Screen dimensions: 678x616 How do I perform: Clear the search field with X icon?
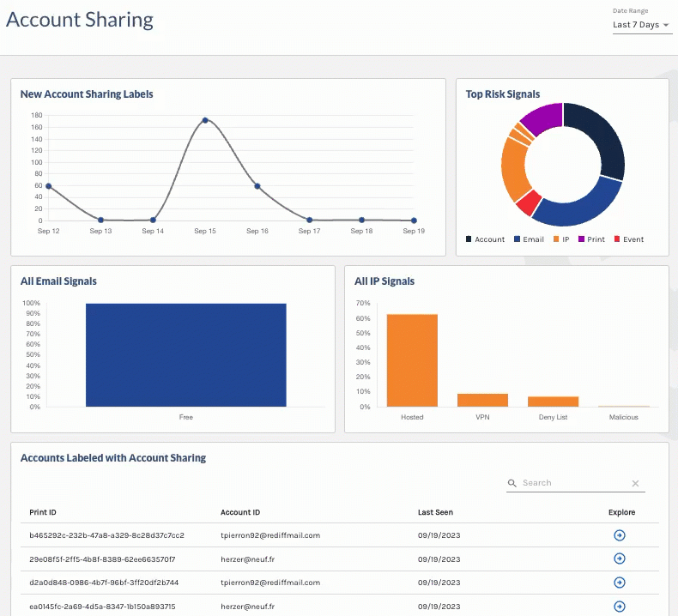(x=635, y=483)
